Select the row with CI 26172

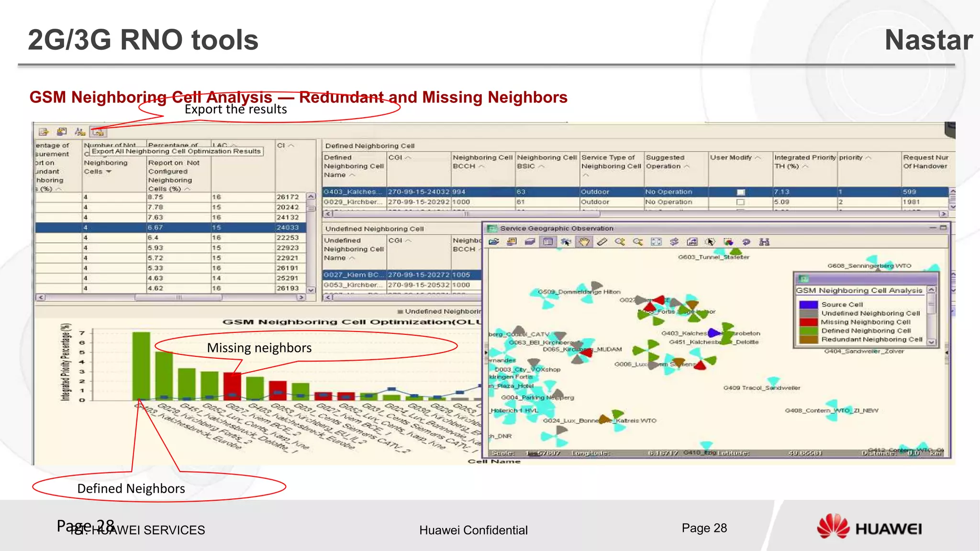click(171, 197)
